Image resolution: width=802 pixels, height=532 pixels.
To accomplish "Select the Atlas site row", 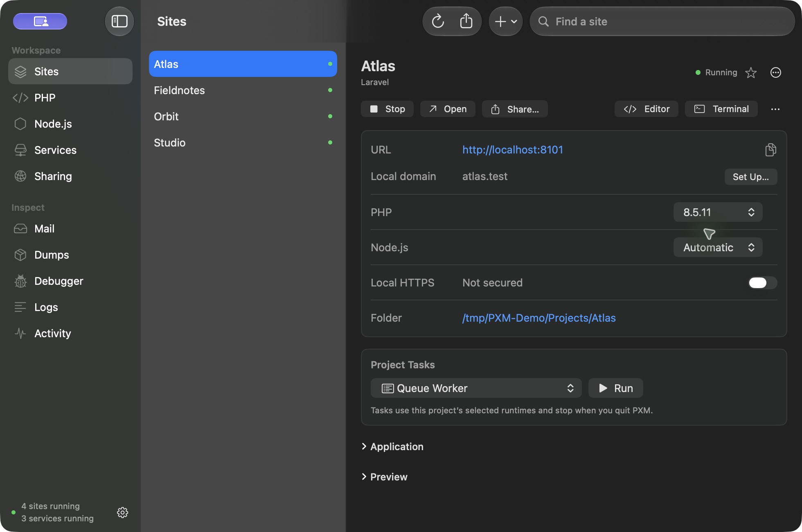I will 243,64.
